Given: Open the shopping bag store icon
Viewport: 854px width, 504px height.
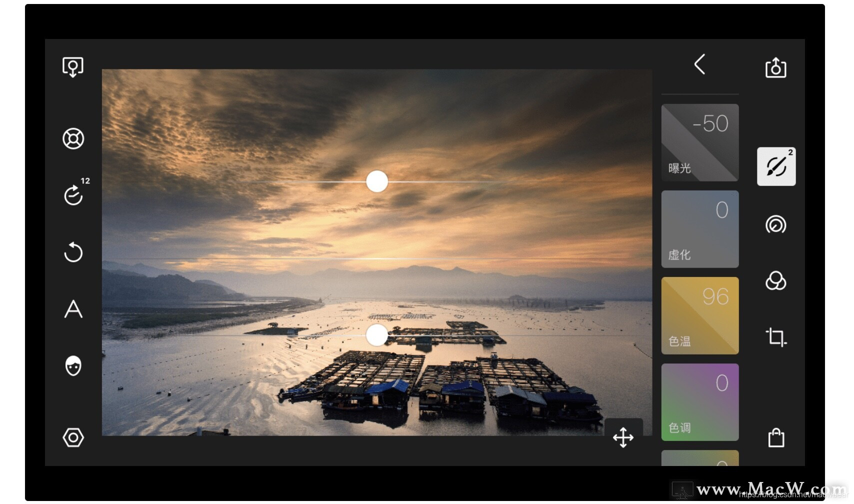Looking at the screenshot, I should click(776, 438).
